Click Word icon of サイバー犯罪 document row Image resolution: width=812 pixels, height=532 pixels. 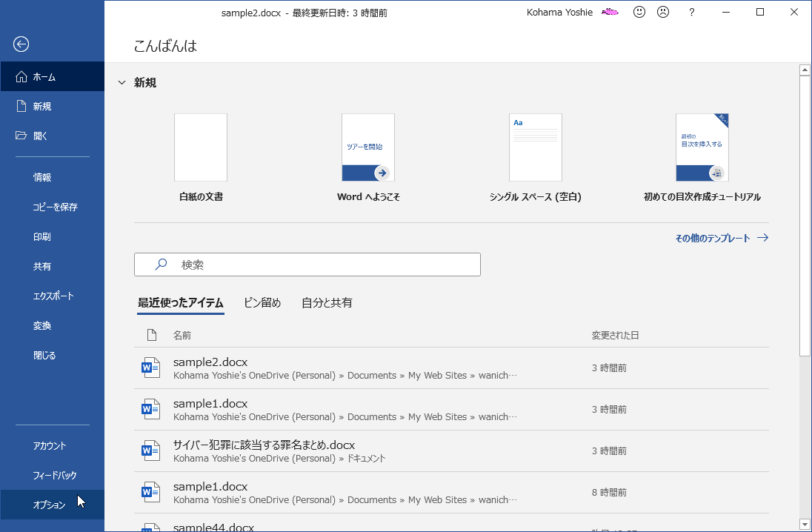pos(150,450)
